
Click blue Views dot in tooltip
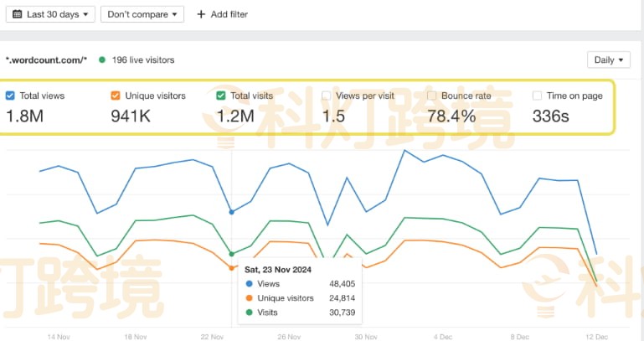(249, 284)
